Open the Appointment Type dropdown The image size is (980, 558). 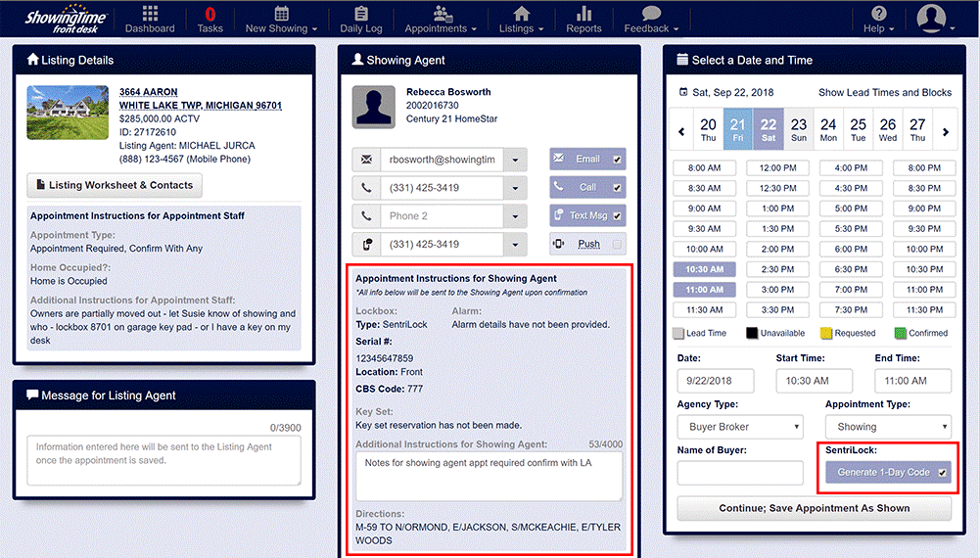coord(887,427)
